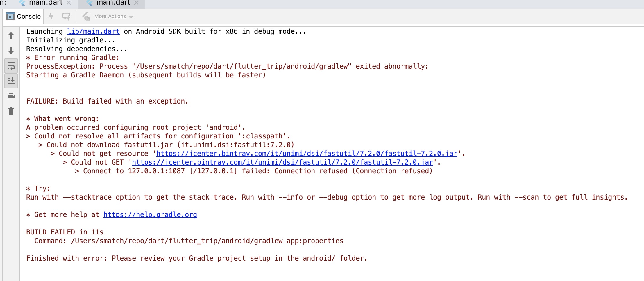Viewport: 644px width, 281px height.
Task: Expand the More Actions dropdown
Action: (x=114, y=16)
